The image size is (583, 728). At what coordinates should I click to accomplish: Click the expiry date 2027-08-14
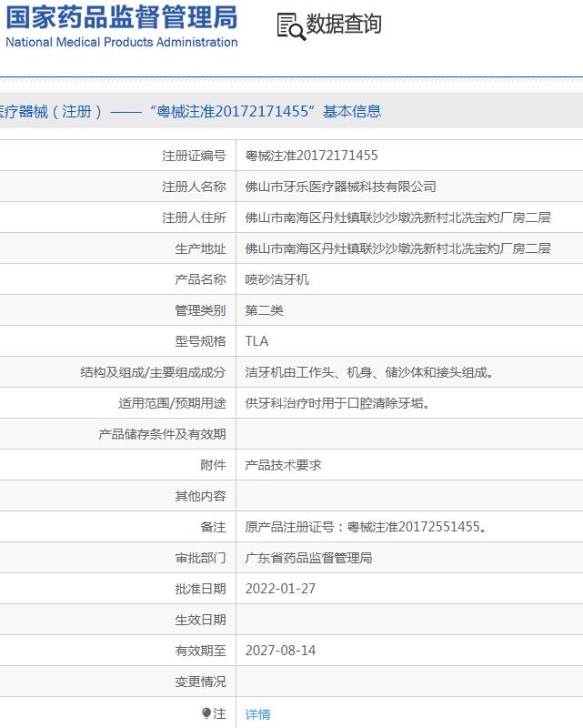(x=281, y=651)
